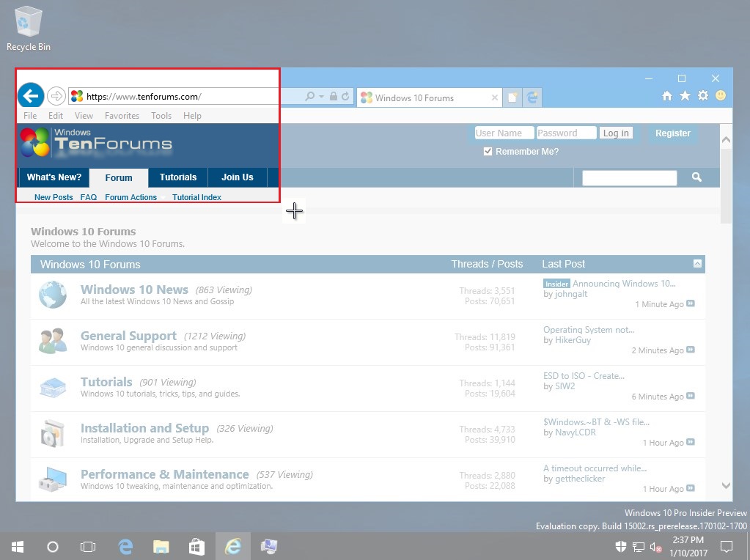This screenshot has height=560, width=750.
Task: Click the tenforums site icon in address bar
Action: coord(77,97)
